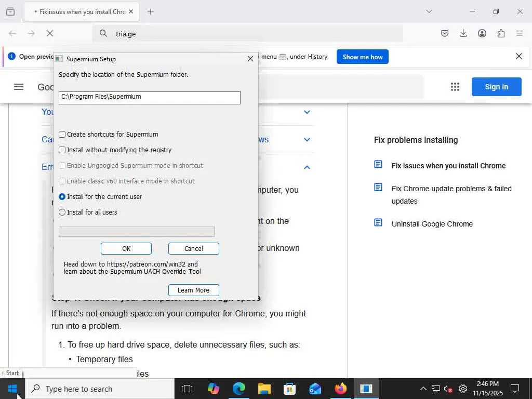The height and width of the screenshot is (399, 532).
Task: Open the Firefox application menu
Action: click(x=520, y=33)
